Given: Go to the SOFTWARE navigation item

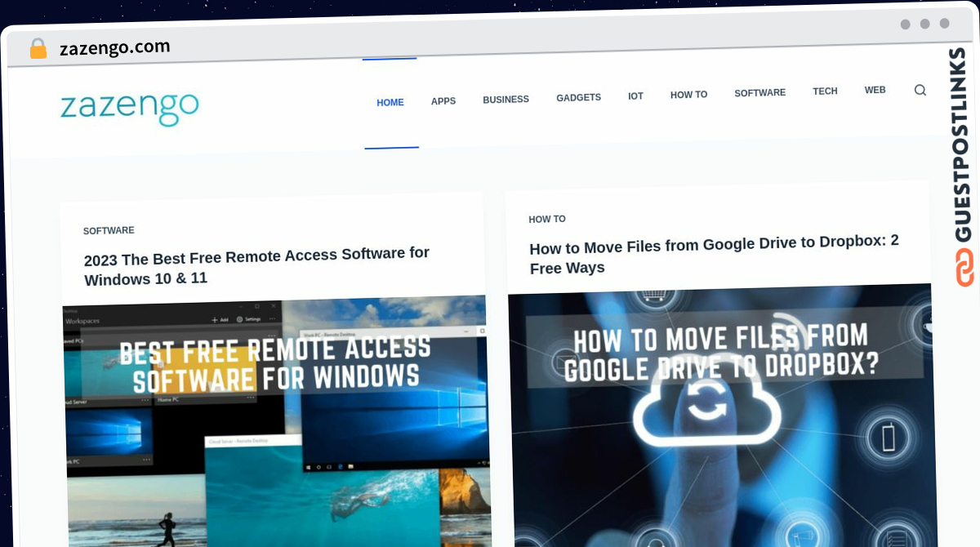Looking at the screenshot, I should point(759,93).
